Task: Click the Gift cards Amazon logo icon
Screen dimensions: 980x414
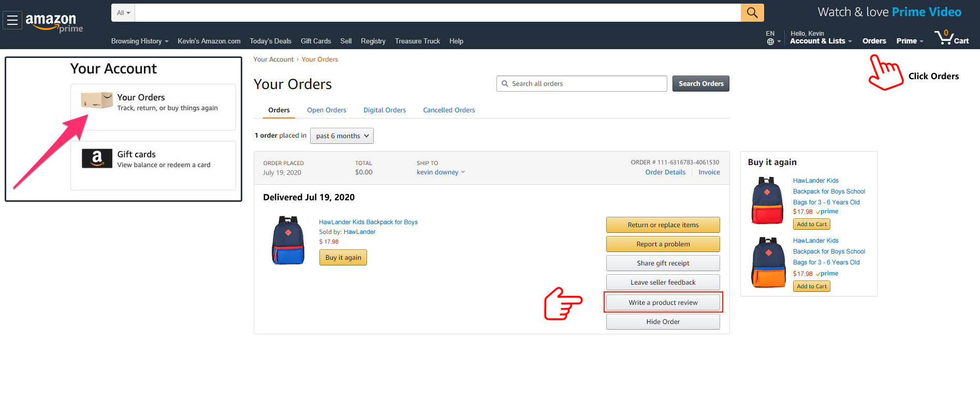Action: [x=97, y=158]
